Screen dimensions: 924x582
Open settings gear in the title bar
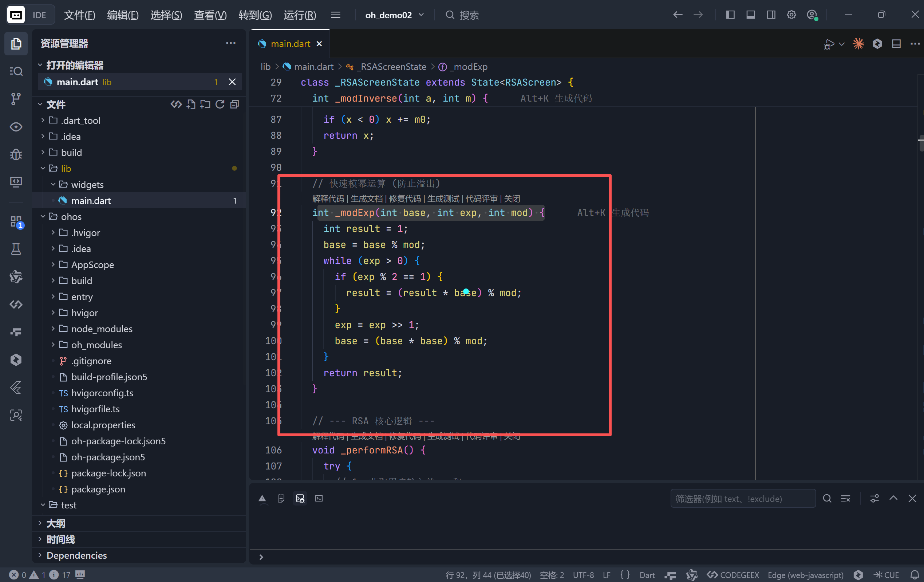[791, 15]
